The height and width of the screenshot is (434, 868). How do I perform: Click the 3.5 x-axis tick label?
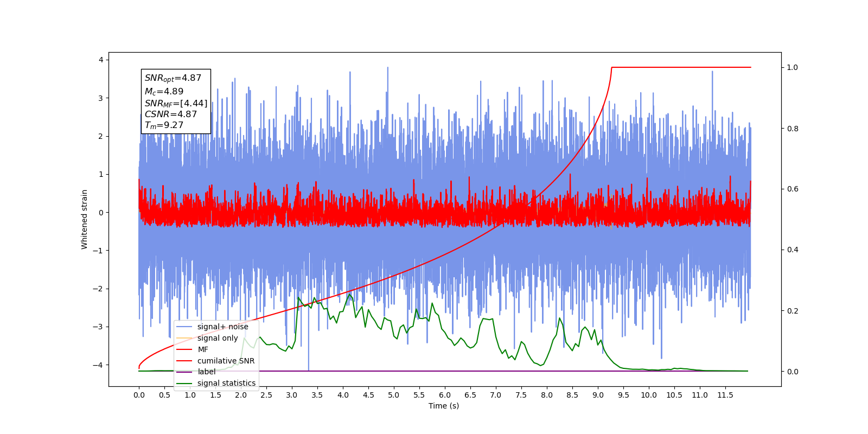(x=317, y=395)
